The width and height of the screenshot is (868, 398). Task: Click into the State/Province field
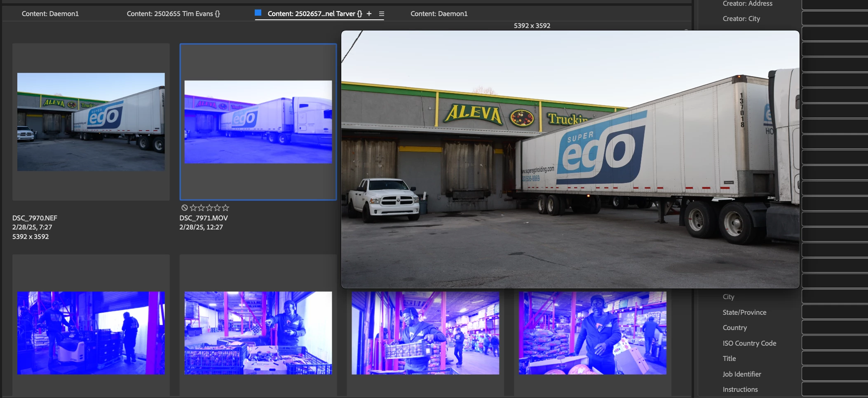pos(835,312)
